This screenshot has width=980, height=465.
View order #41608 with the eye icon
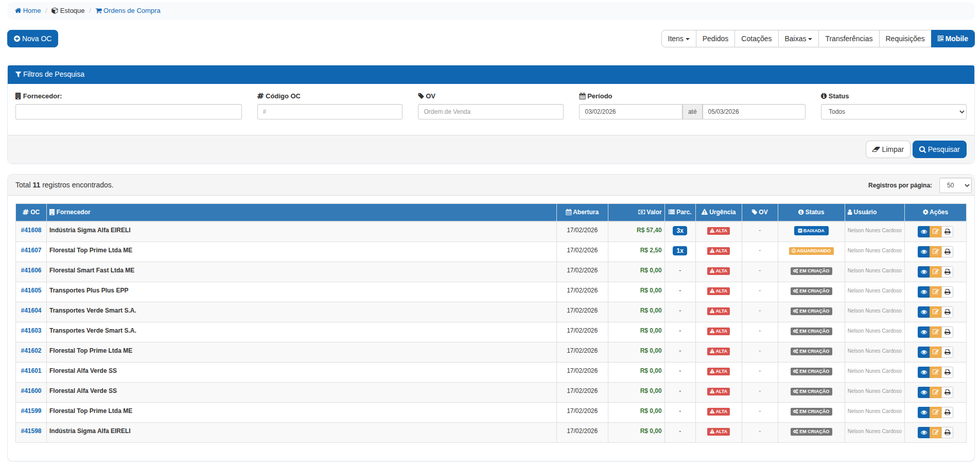(923, 232)
